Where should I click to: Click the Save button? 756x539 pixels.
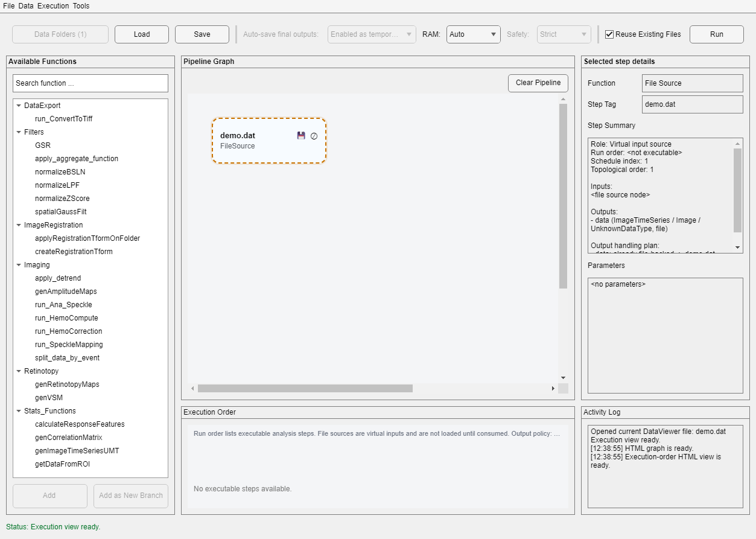[x=202, y=34]
